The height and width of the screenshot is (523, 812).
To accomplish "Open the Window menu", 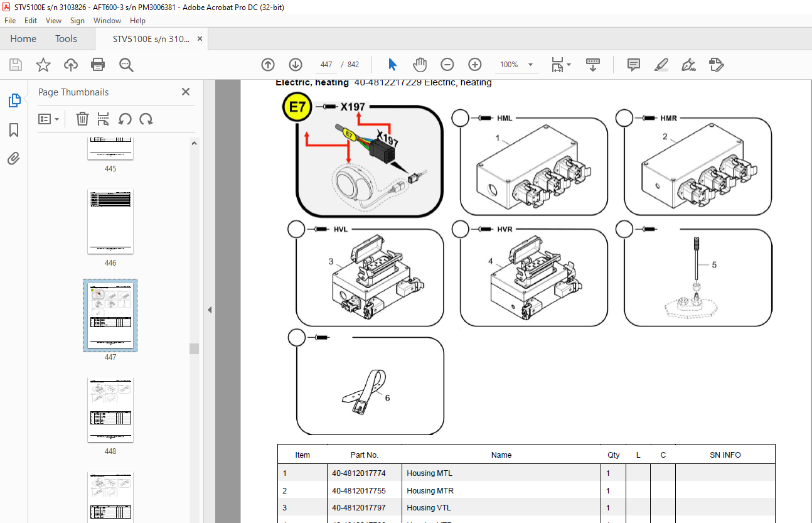I will pyautogui.click(x=107, y=21).
